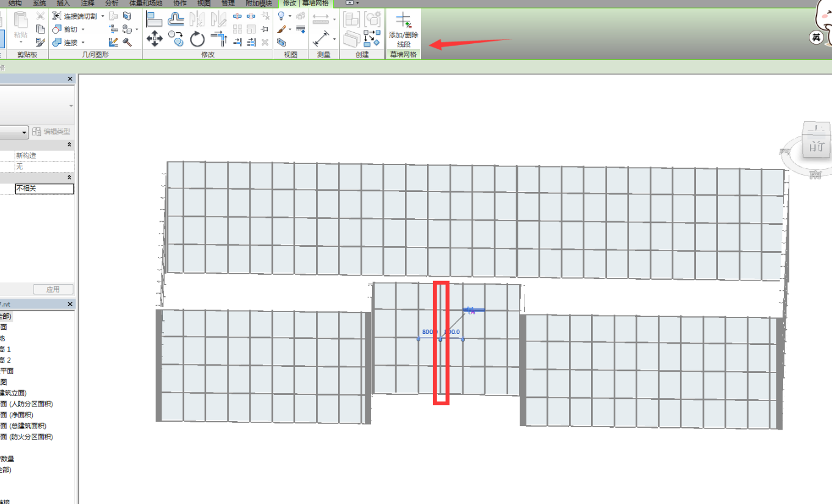Click the Copy to Clipboard icon
The height and width of the screenshot is (504, 832).
pyautogui.click(x=40, y=29)
